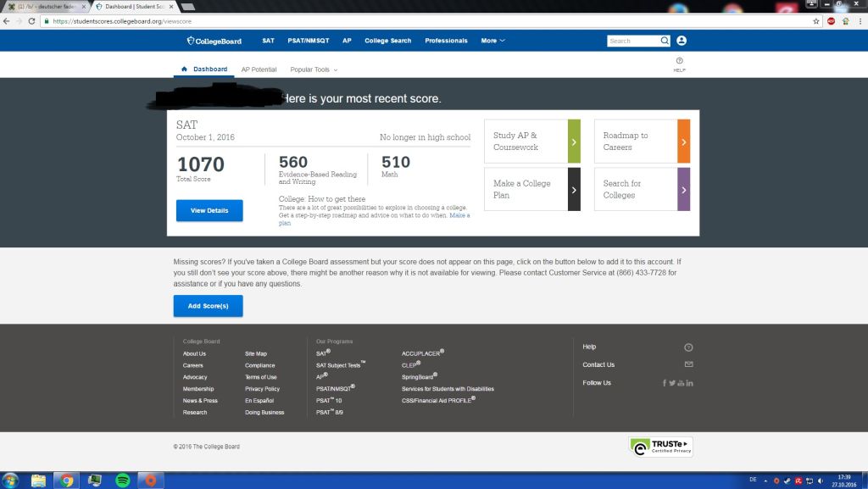Open Spotify from the taskbar
Image resolution: width=868 pixels, height=489 pixels.
[x=122, y=481]
